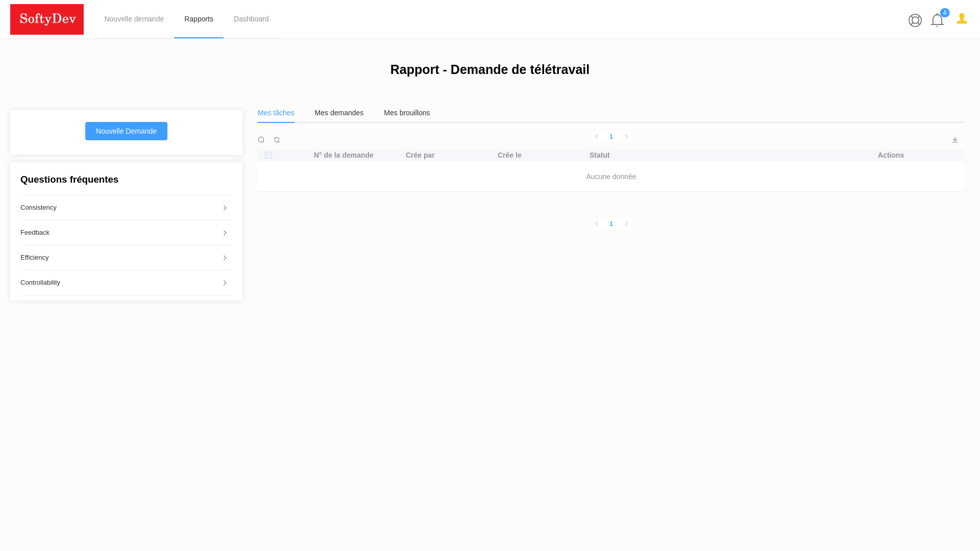
Task: Open the help lifebuoy icon
Action: 915,20
